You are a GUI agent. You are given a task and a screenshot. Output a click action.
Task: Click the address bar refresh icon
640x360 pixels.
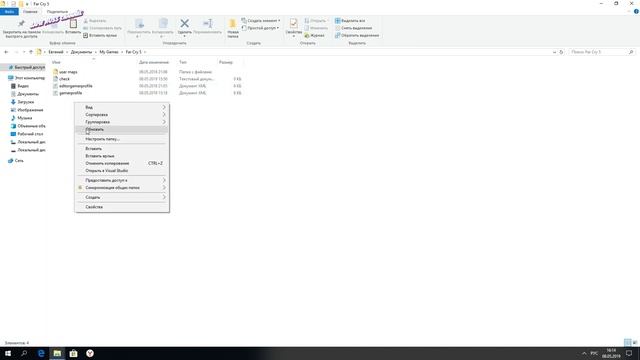click(x=561, y=52)
